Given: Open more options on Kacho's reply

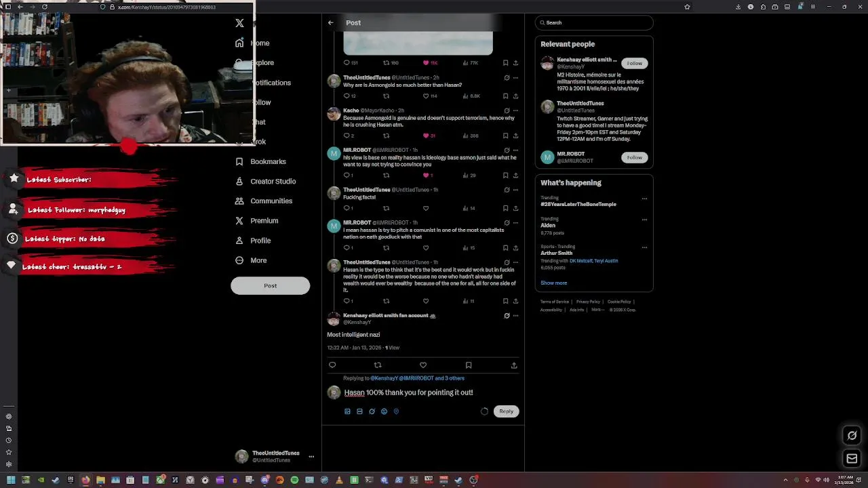Looking at the screenshot, I should coord(515,110).
